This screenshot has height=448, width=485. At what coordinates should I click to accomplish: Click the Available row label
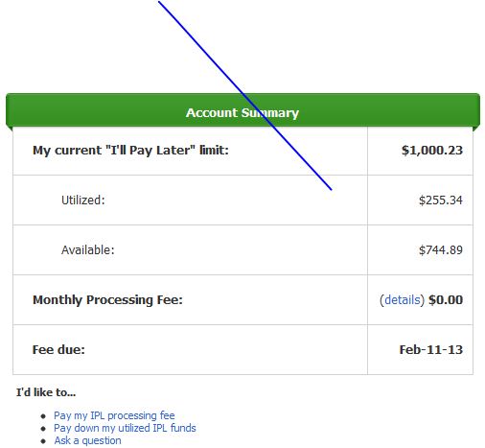[x=88, y=250]
